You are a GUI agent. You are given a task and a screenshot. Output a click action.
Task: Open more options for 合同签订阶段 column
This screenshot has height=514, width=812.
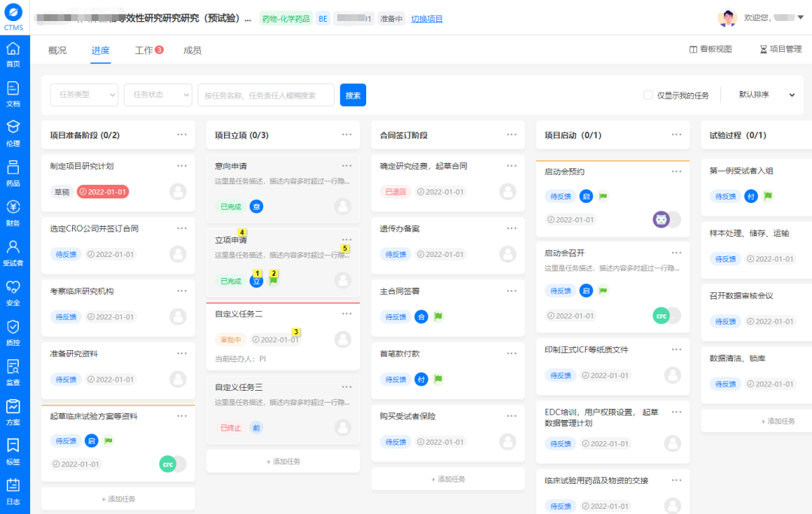click(512, 135)
